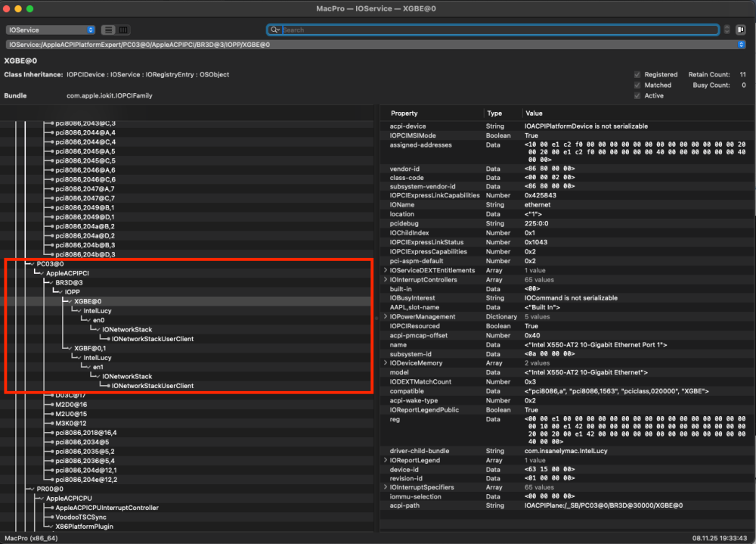
Task: Expand IOReportLegend array row
Action: (x=386, y=460)
